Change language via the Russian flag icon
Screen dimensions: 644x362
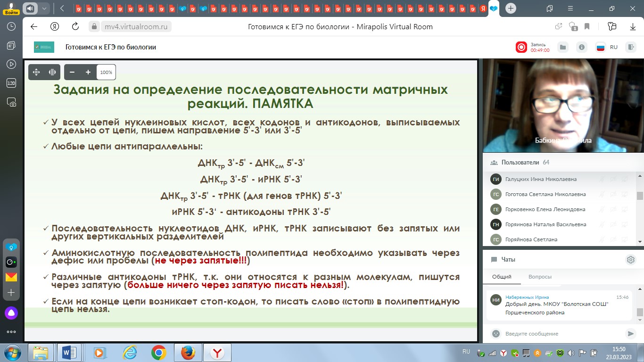pos(601,47)
